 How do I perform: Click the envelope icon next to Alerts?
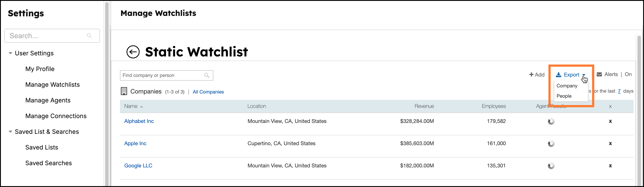(599, 74)
